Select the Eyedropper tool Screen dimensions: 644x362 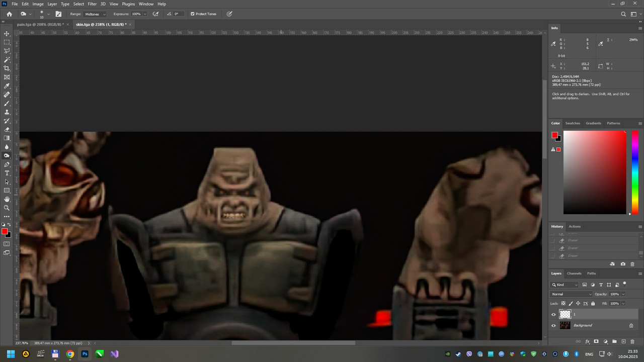7,86
